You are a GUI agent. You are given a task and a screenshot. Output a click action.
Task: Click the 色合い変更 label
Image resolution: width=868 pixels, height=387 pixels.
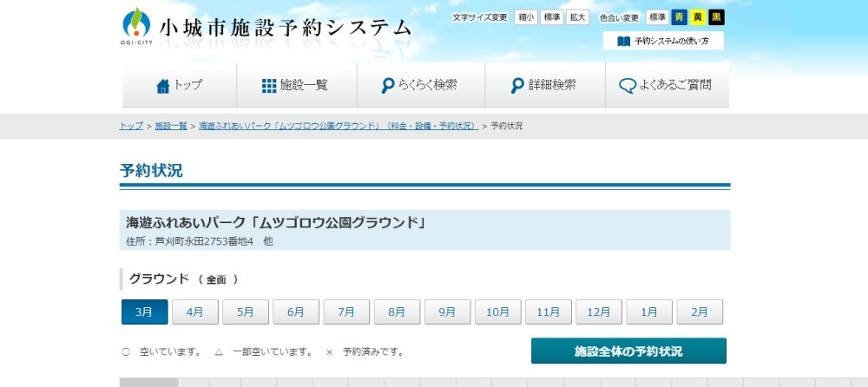[620, 17]
